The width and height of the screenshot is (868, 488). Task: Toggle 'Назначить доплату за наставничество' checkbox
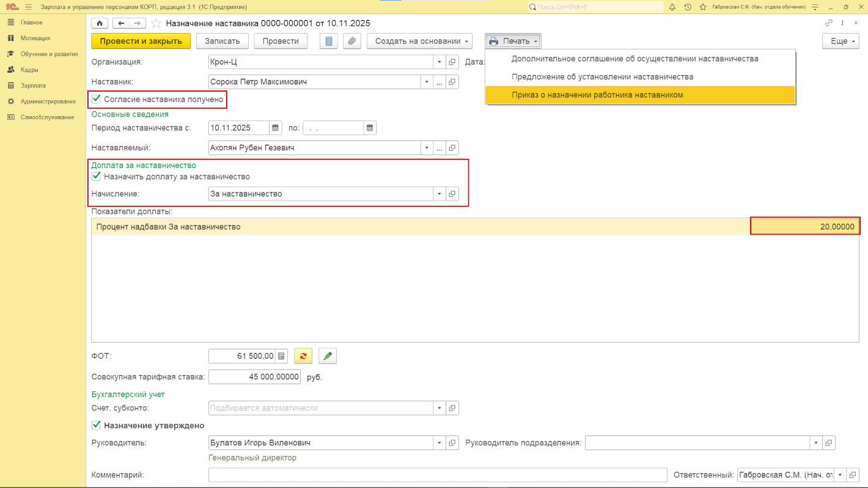[96, 177]
